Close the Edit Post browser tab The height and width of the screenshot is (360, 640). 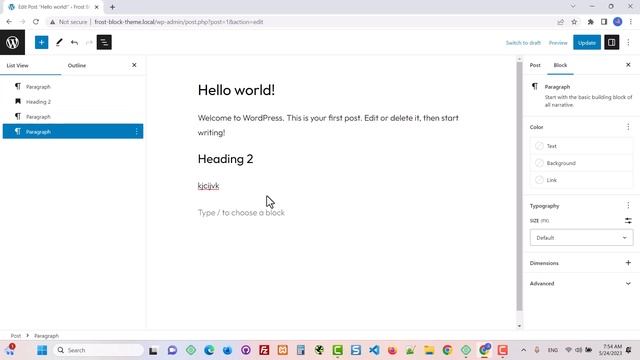pyautogui.click(x=97, y=7)
